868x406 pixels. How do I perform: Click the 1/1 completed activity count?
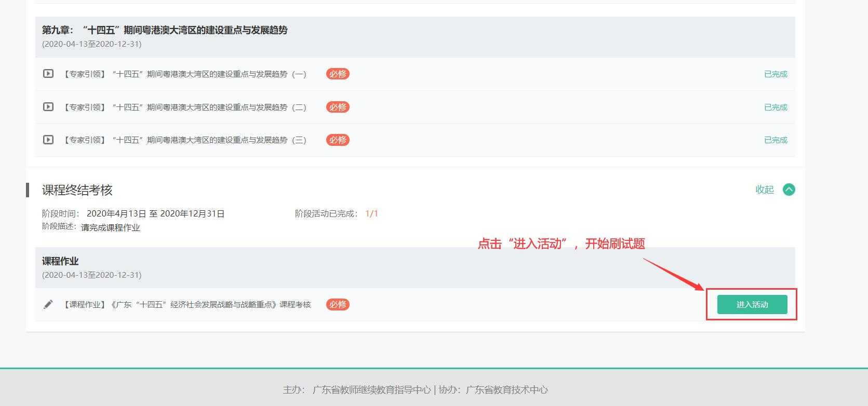(372, 214)
